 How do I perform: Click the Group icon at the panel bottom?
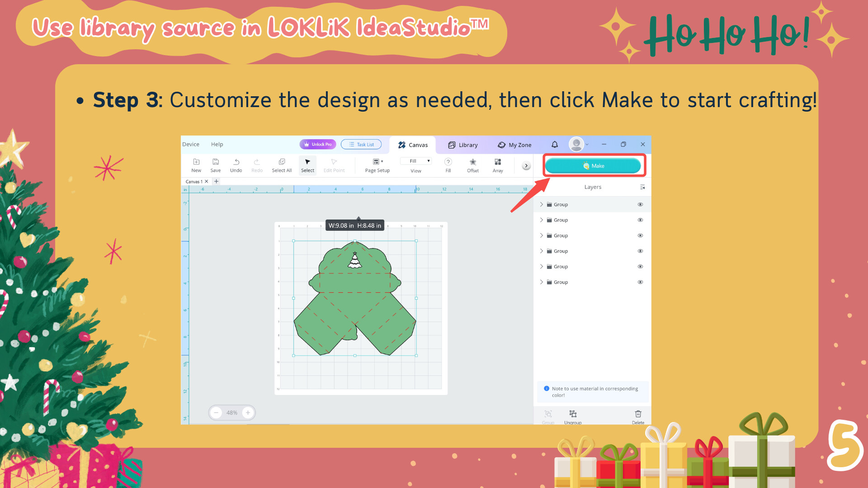coord(548,414)
